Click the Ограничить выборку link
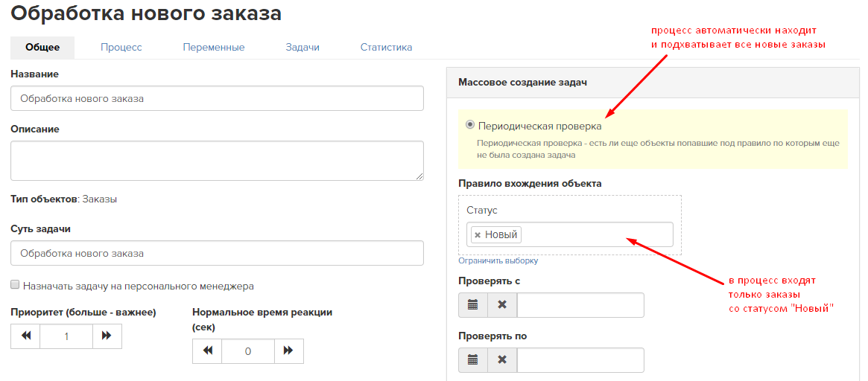Image resolution: width=868 pixels, height=381 pixels. click(498, 260)
